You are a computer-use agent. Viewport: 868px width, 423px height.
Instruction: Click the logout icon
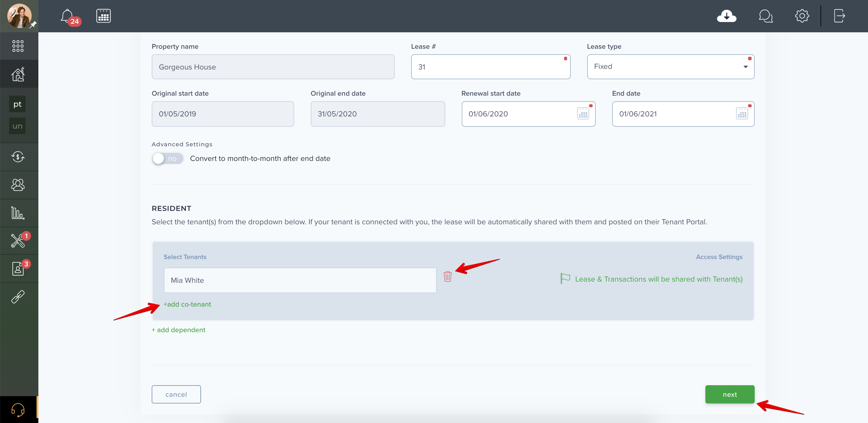coord(839,16)
